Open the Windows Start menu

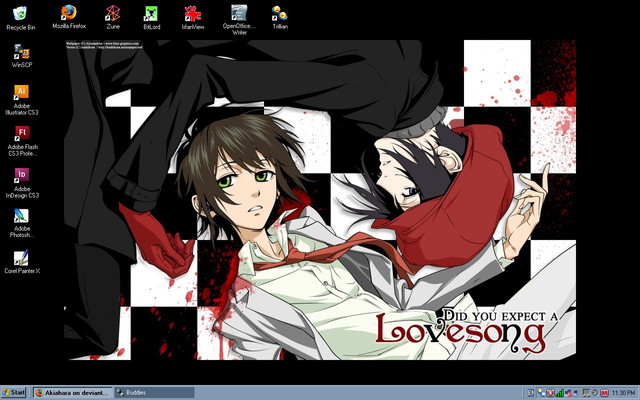[13, 393]
